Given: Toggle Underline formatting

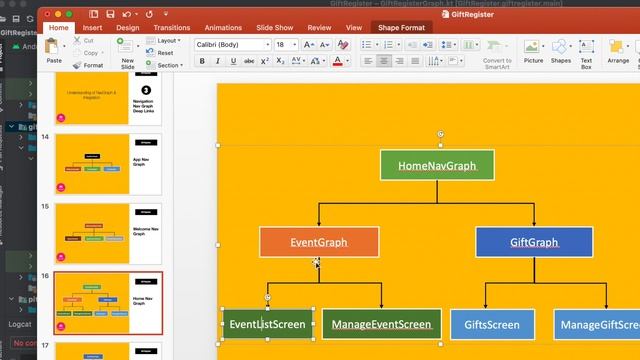Looking at the screenshot, I should [233, 61].
